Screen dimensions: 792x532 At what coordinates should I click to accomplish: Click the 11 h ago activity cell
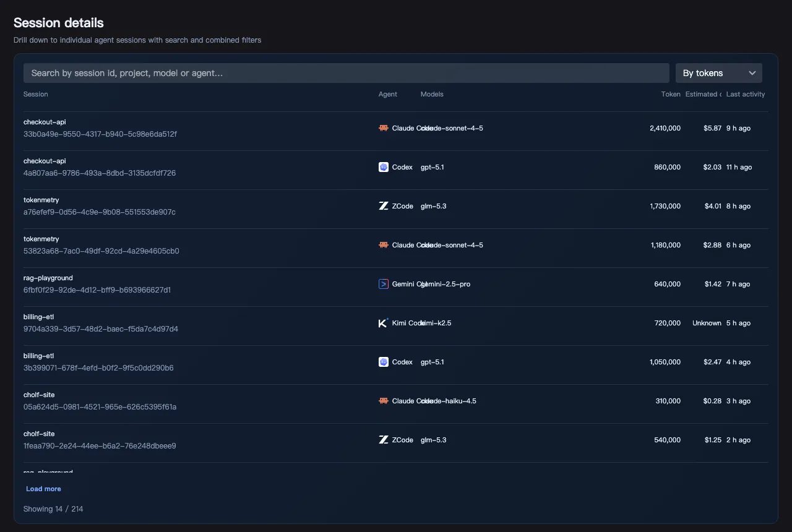pyautogui.click(x=739, y=167)
